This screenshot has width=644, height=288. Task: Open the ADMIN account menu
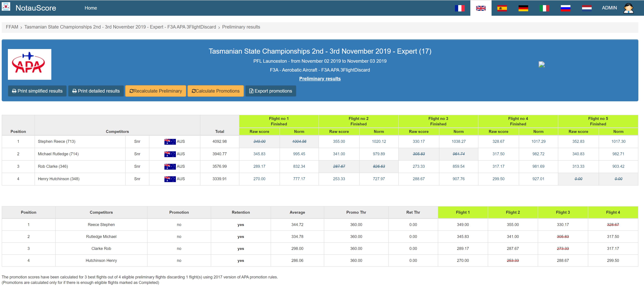[x=609, y=8]
